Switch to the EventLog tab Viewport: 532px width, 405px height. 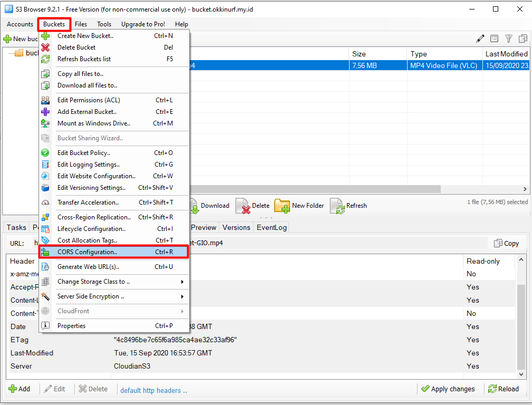(272, 227)
